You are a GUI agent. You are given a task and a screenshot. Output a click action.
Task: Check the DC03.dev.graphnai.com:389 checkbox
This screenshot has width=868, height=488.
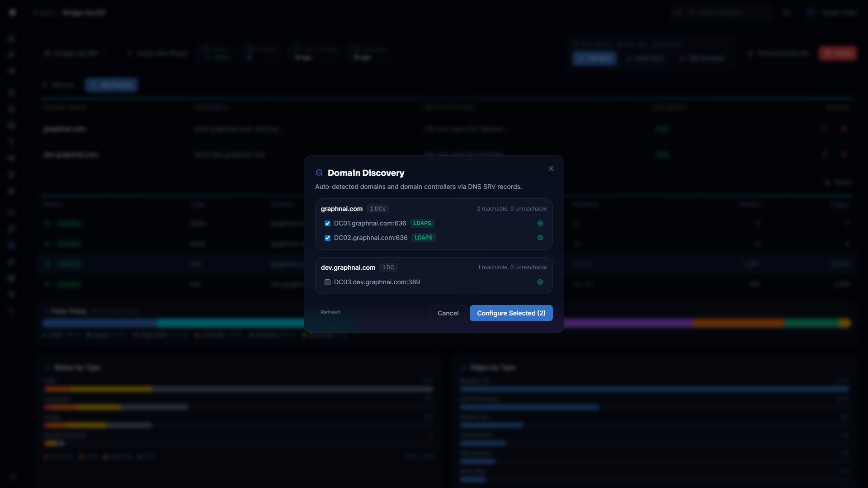pyautogui.click(x=327, y=282)
